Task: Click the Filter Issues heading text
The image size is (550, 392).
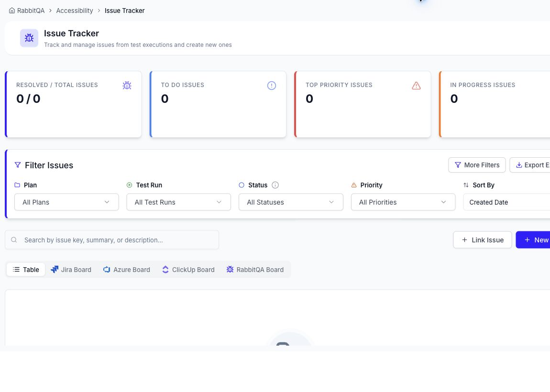Action: (49, 165)
